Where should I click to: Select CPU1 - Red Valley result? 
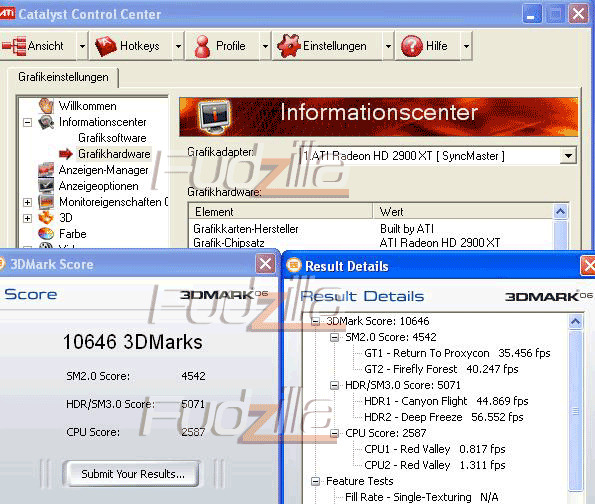pyautogui.click(x=435, y=449)
